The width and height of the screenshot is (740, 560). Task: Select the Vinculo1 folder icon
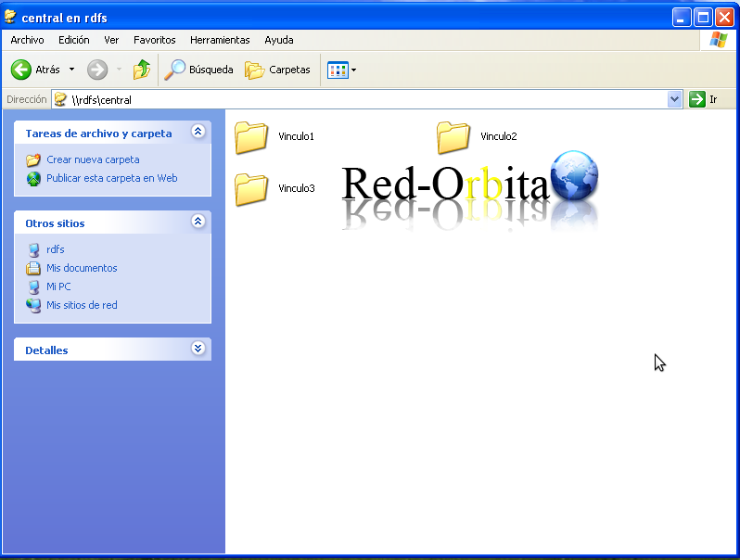[x=251, y=137]
